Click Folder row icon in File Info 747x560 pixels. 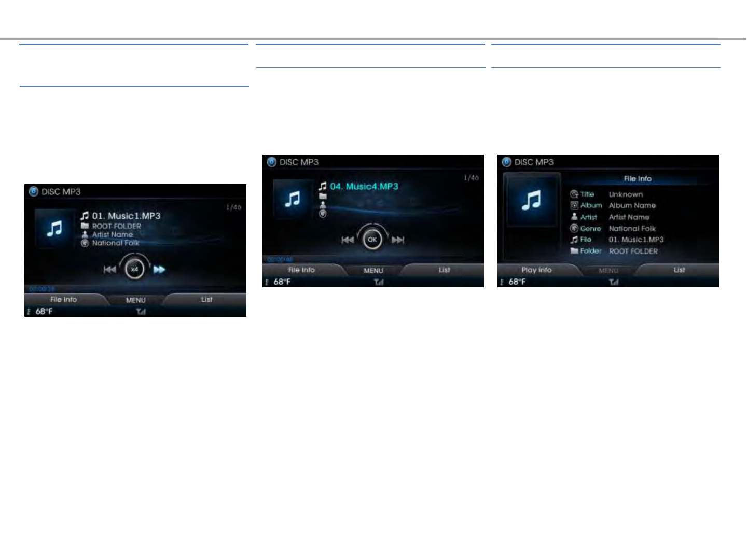[x=574, y=251]
